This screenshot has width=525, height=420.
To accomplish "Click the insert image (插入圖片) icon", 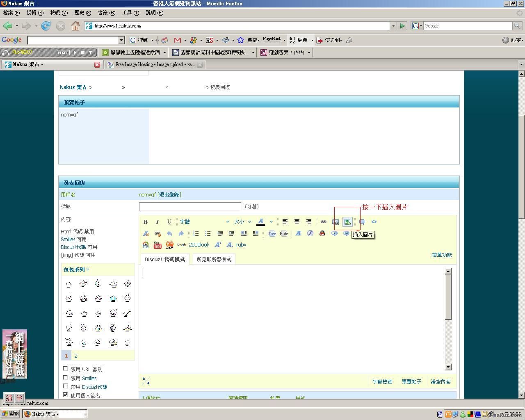I will click(347, 222).
